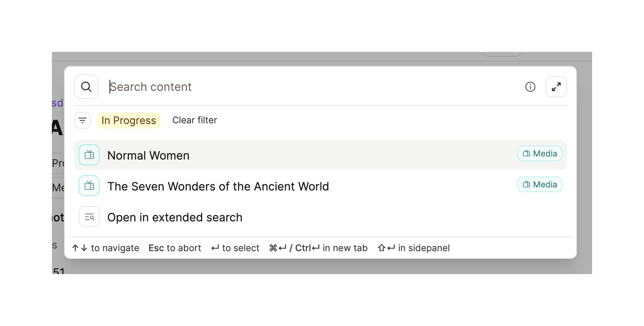This screenshot has width=644, height=326.
Task: Open the filter options icon
Action: pos(82,120)
